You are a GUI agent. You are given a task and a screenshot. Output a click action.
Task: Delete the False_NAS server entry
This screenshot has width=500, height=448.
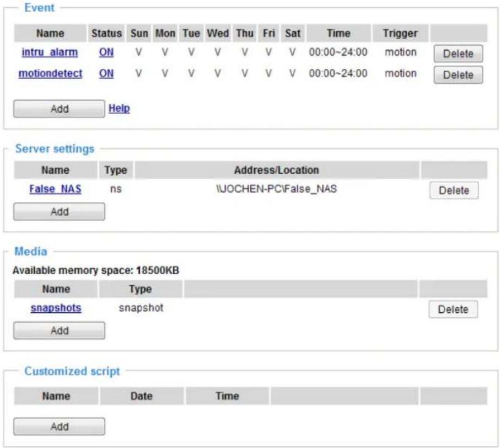pos(454,190)
